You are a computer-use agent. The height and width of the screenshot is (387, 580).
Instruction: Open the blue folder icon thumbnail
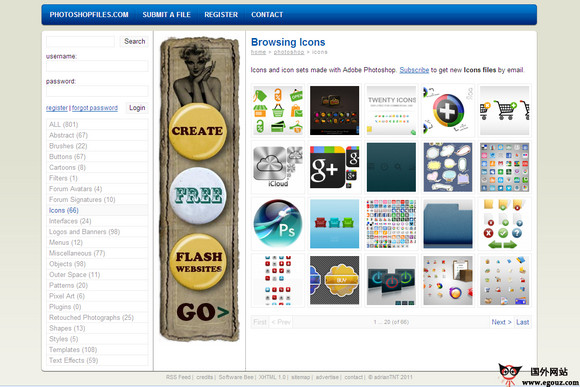[448, 224]
